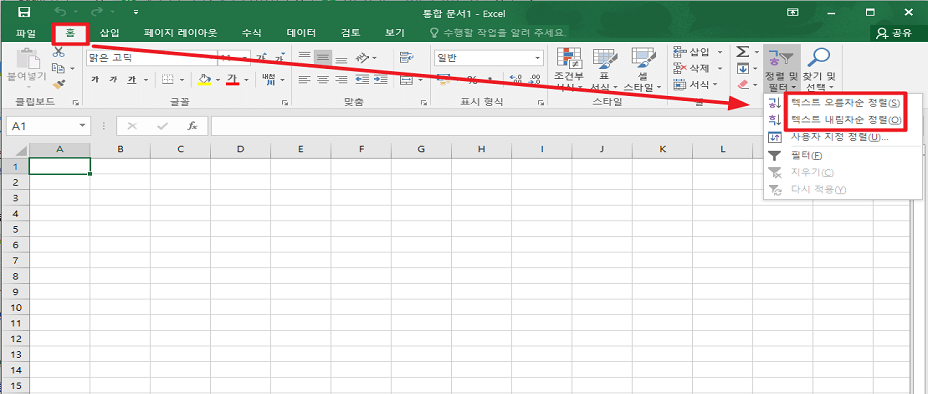Click increase decimal icon

(x=515, y=79)
